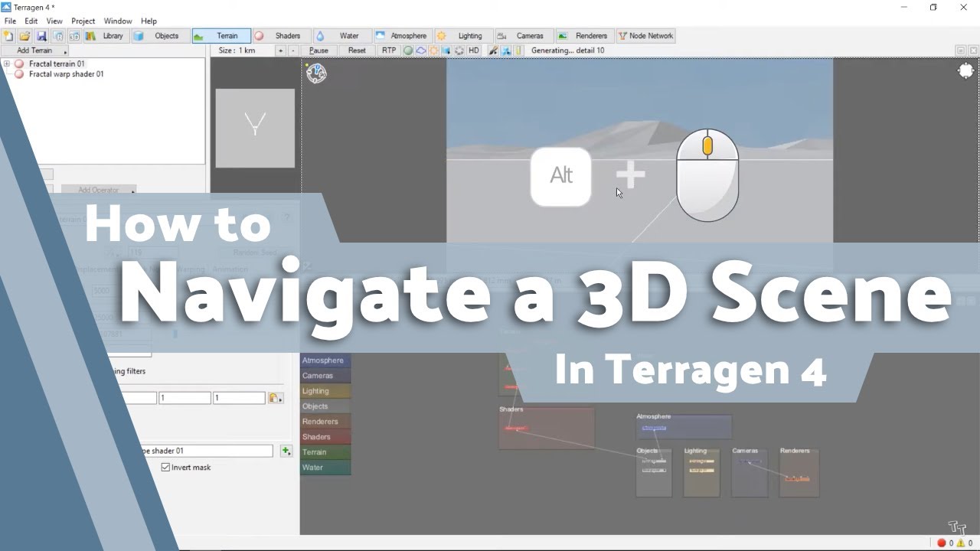Select the Shaders group in the node list
Image resolution: width=980 pixels, height=551 pixels.
325,437
